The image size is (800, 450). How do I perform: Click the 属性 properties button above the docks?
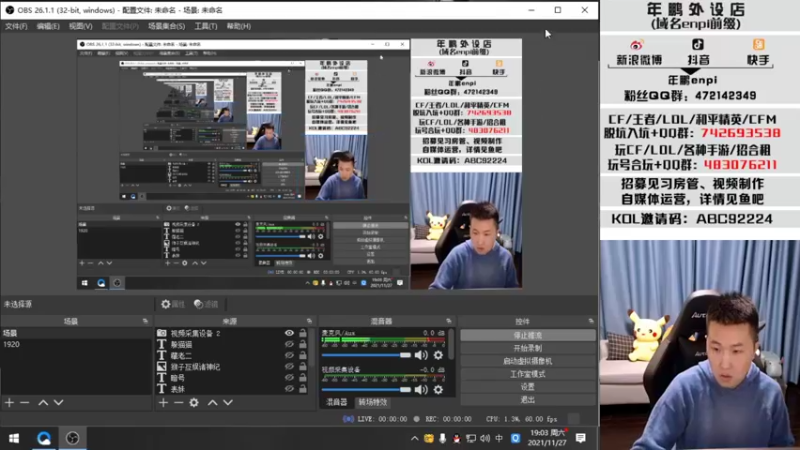point(172,304)
